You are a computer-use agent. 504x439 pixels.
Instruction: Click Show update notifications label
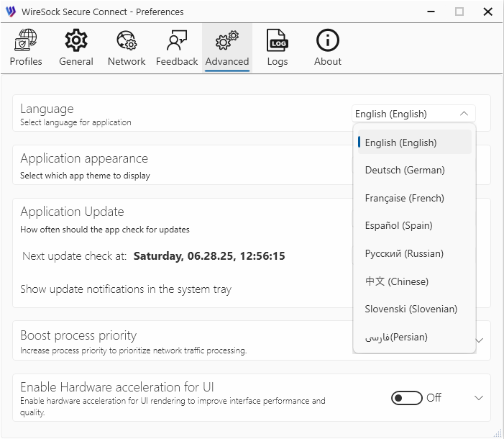tap(126, 289)
